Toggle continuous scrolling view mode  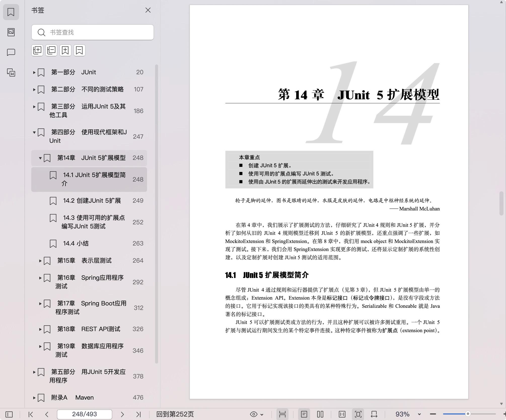282,414
